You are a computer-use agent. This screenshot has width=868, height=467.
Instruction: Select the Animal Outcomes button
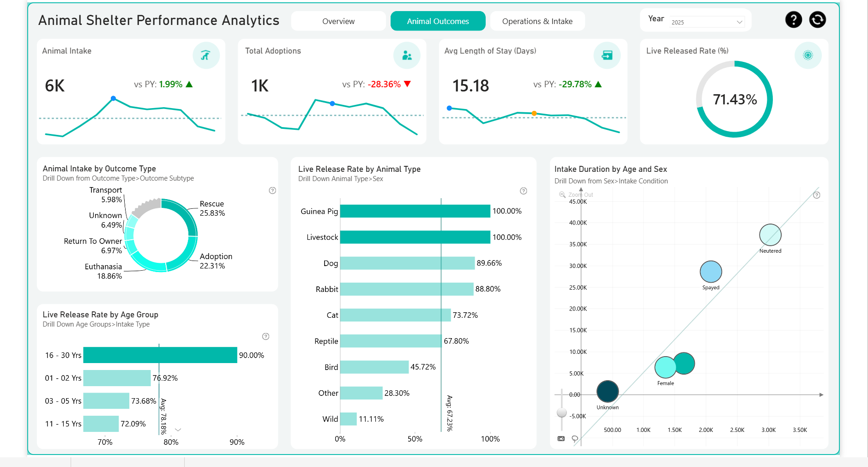pyautogui.click(x=438, y=21)
